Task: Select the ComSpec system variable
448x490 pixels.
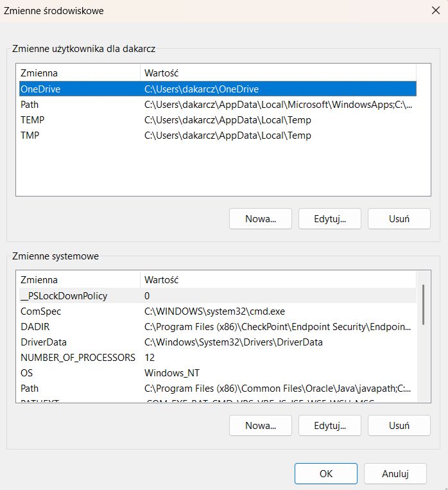Action: click(218, 311)
